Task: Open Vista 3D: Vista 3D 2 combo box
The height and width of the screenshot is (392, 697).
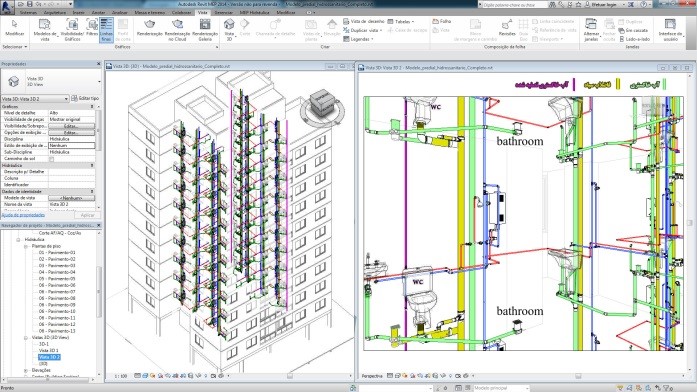Action: pos(35,99)
